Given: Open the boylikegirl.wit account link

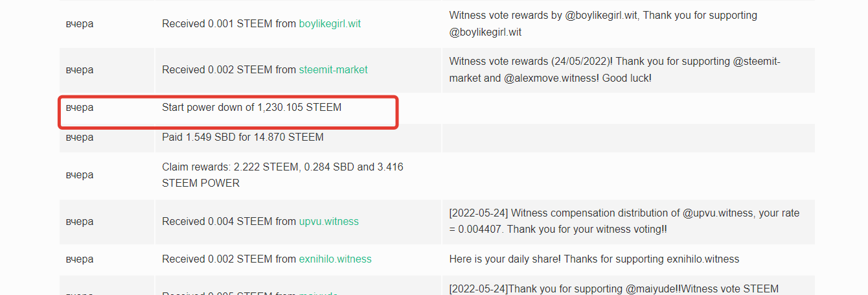Looking at the screenshot, I should point(330,24).
